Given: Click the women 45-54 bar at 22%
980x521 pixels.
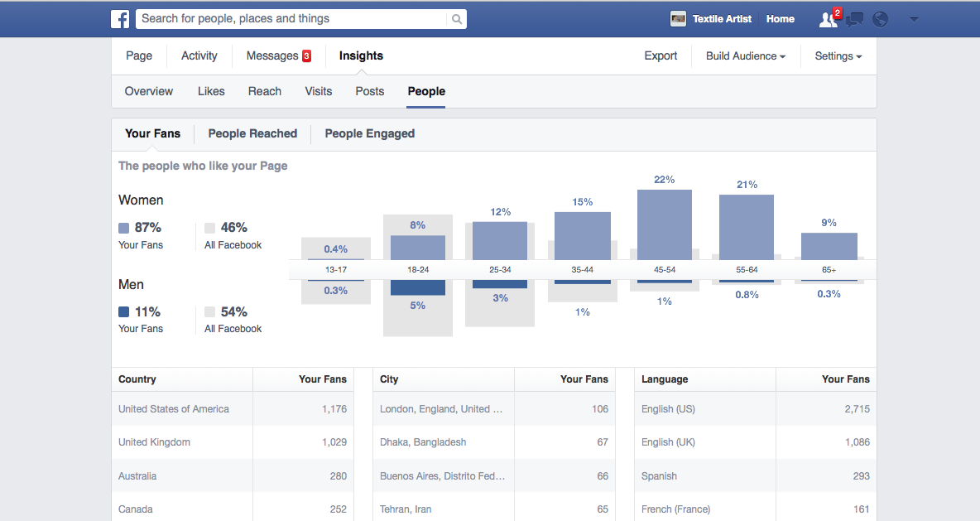Looking at the screenshot, I should point(665,224).
